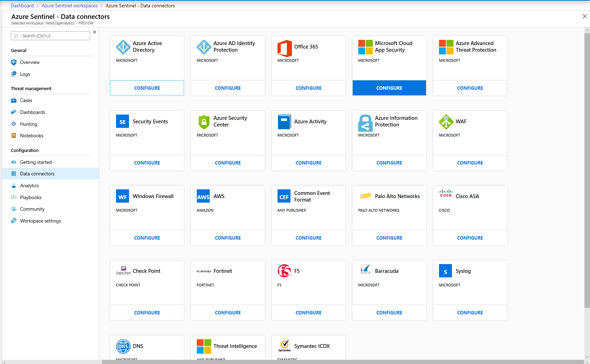
Task: Click the Threat Intelligence connector title
Action: coord(235,346)
